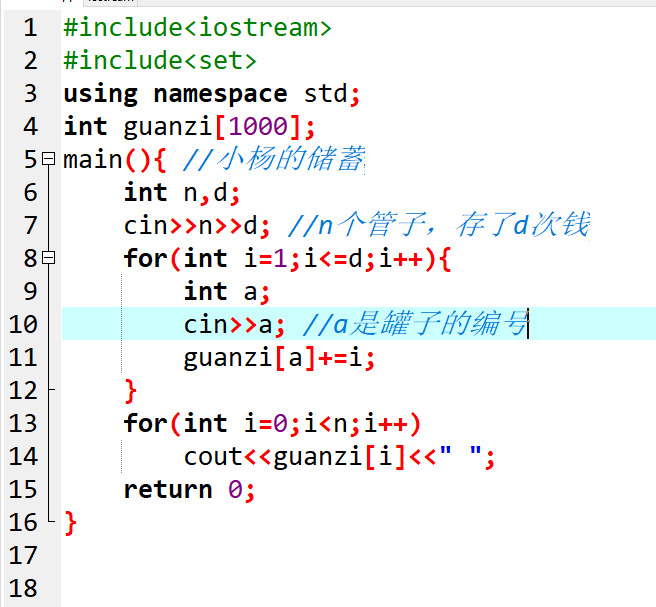
Task: Click the comment 'a是罐子的编号'
Action: [x=414, y=324]
